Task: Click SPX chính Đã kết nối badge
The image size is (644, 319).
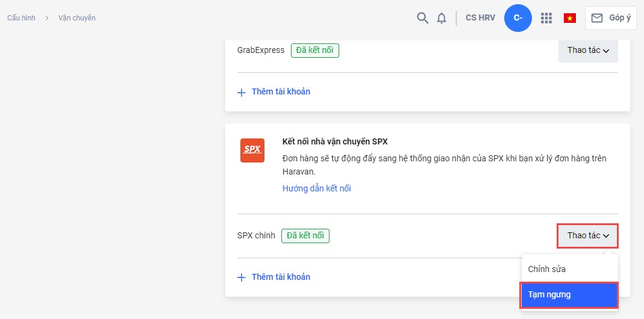Action: [305, 235]
